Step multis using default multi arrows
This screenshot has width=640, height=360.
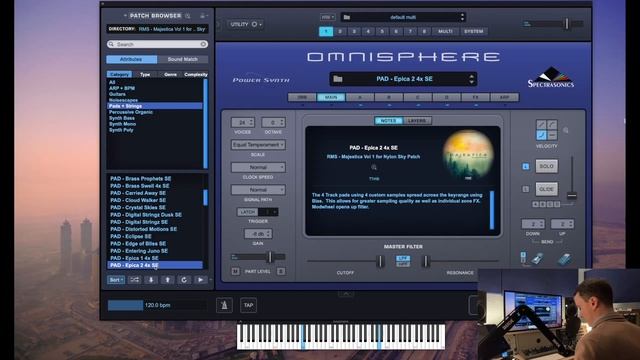click(x=462, y=17)
